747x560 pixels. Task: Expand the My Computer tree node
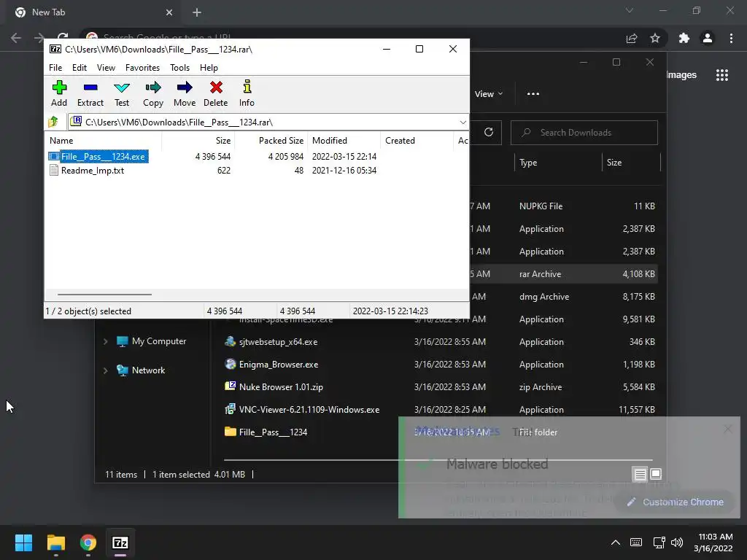pos(105,341)
